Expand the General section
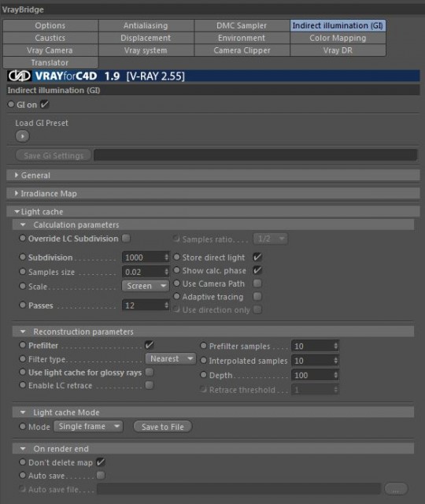 tap(17, 175)
